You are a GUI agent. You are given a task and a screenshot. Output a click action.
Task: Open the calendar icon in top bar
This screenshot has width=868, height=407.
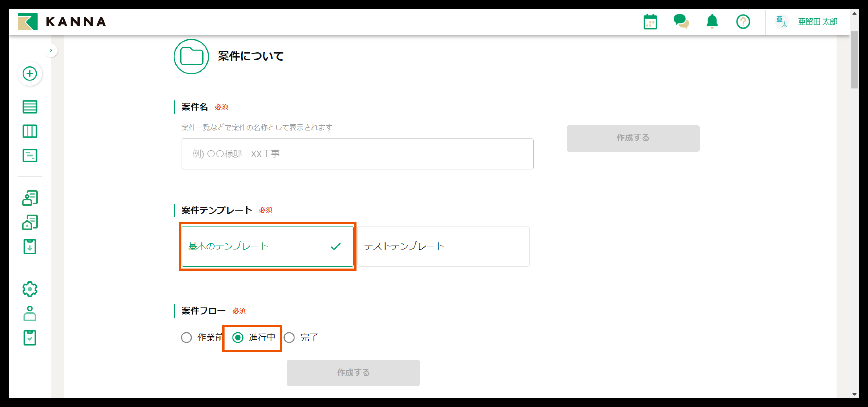[x=650, y=22]
